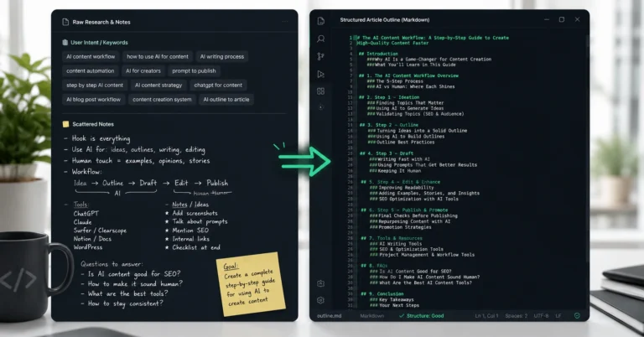Select the 'prompt to publish' keyword chip
Screen dimensions: 644x337
point(194,71)
